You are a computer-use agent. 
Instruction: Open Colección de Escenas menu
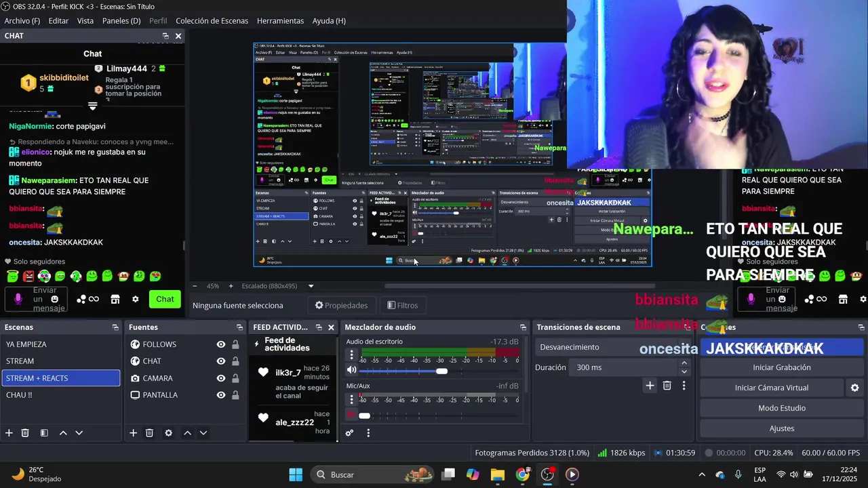coord(212,21)
